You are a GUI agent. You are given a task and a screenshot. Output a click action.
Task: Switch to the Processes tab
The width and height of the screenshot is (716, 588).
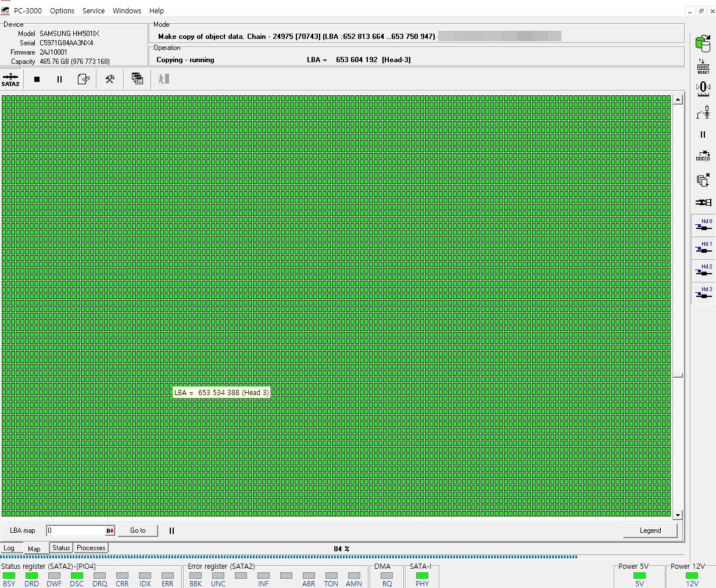pyautogui.click(x=91, y=548)
